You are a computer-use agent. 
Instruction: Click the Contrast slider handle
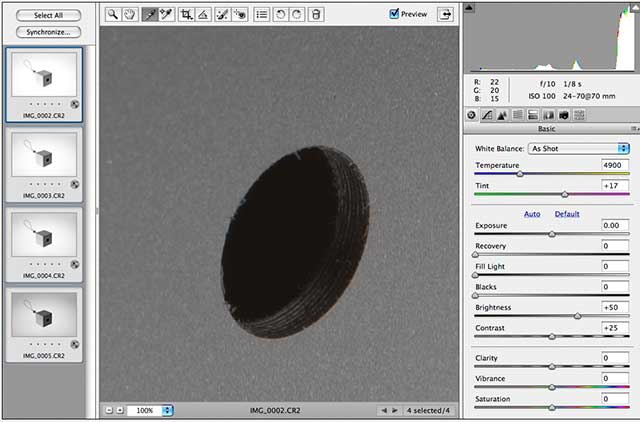pyautogui.click(x=552, y=336)
